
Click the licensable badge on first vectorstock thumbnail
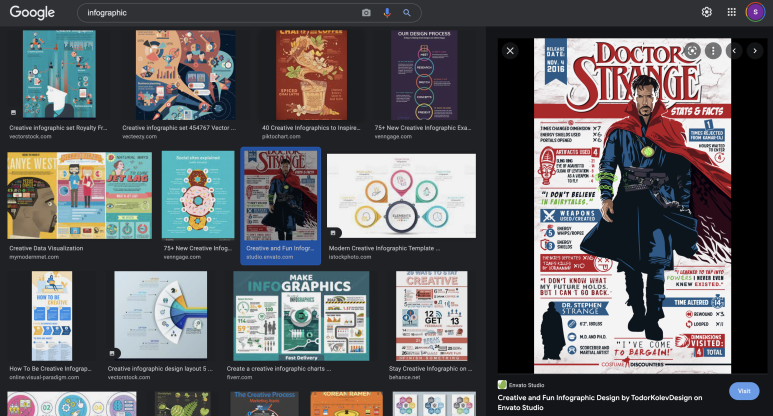pos(13,112)
